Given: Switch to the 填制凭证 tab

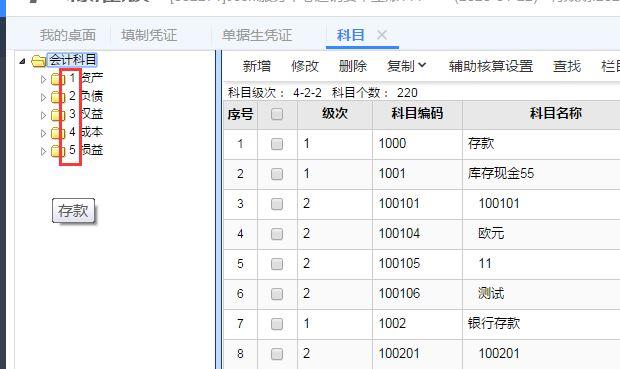Looking at the screenshot, I should point(149,35).
